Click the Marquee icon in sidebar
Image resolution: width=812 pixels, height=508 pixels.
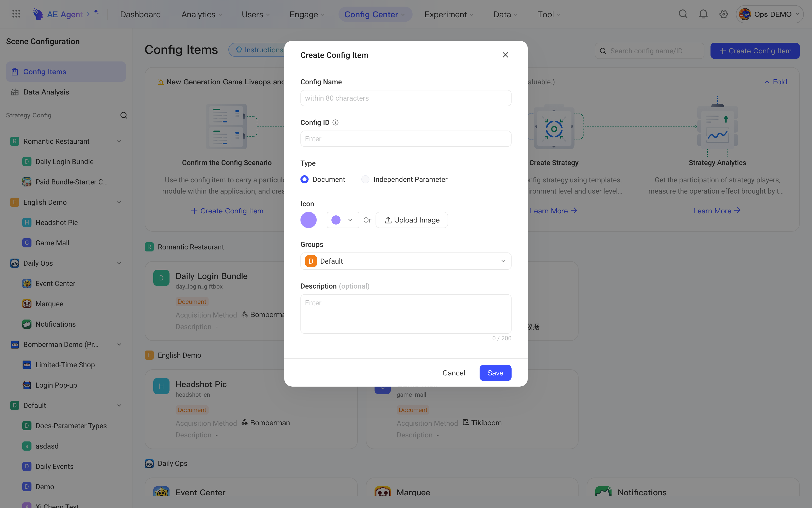coord(27,304)
